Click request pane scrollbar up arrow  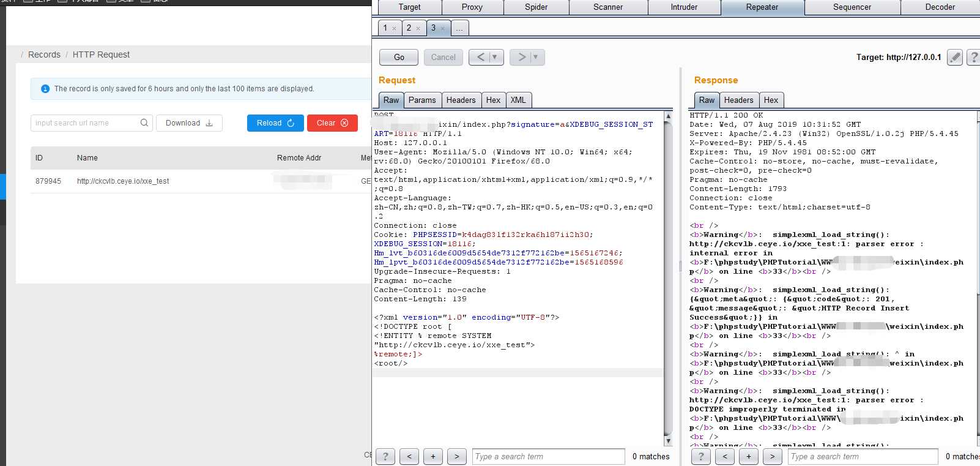(668, 116)
